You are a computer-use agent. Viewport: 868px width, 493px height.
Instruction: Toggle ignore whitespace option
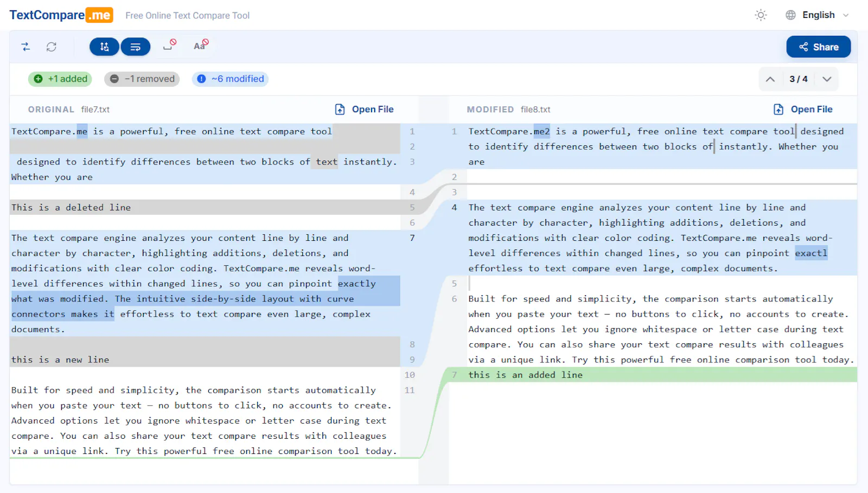pos(170,45)
